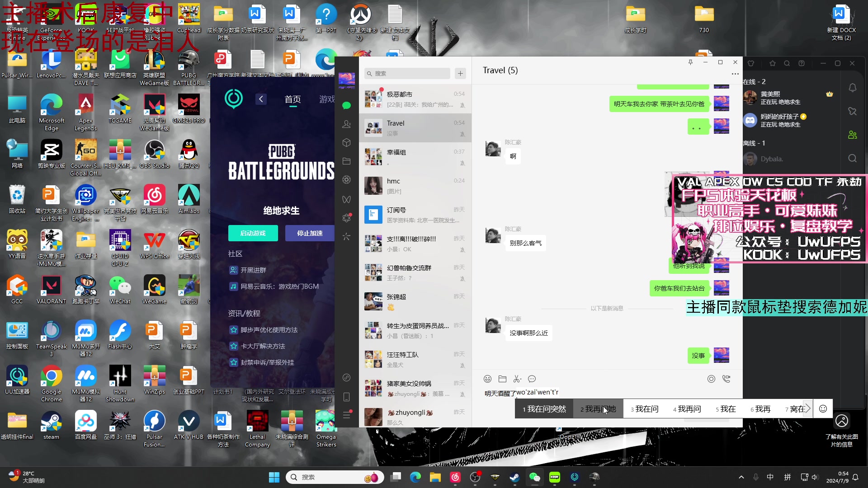868x488 pixels.
Task: Switch to the 游戏 tab in UU
Action: coord(327,99)
